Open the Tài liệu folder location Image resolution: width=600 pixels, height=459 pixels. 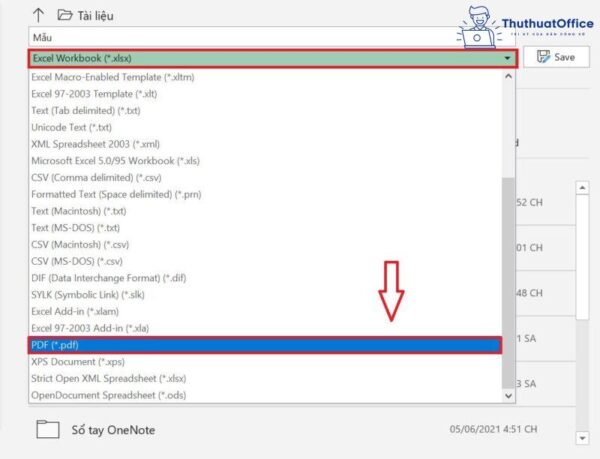85,16
